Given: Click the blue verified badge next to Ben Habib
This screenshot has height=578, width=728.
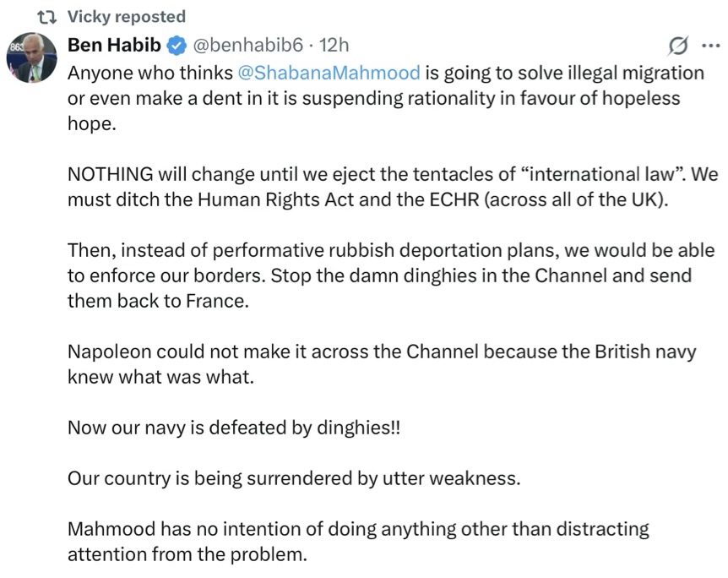Looking at the screenshot, I should click(x=176, y=45).
